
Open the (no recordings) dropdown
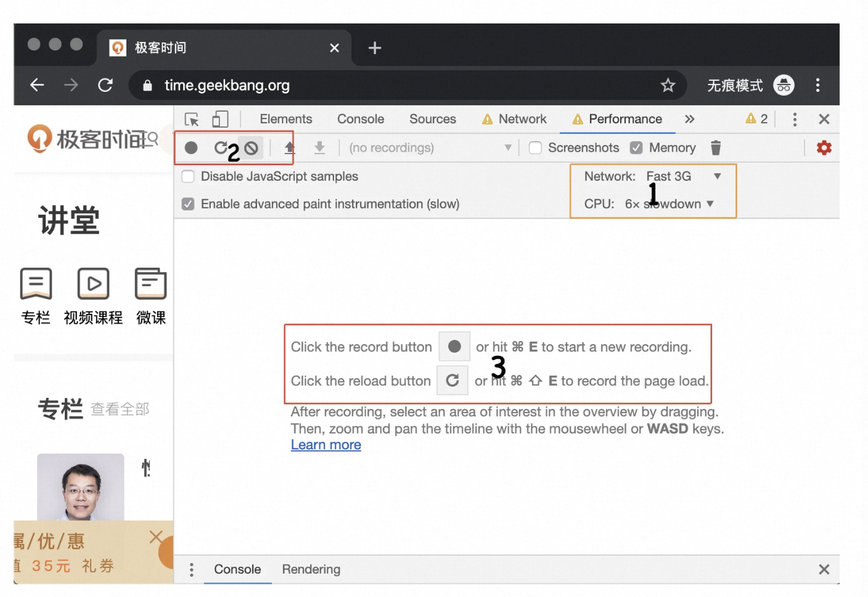(x=430, y=148)
